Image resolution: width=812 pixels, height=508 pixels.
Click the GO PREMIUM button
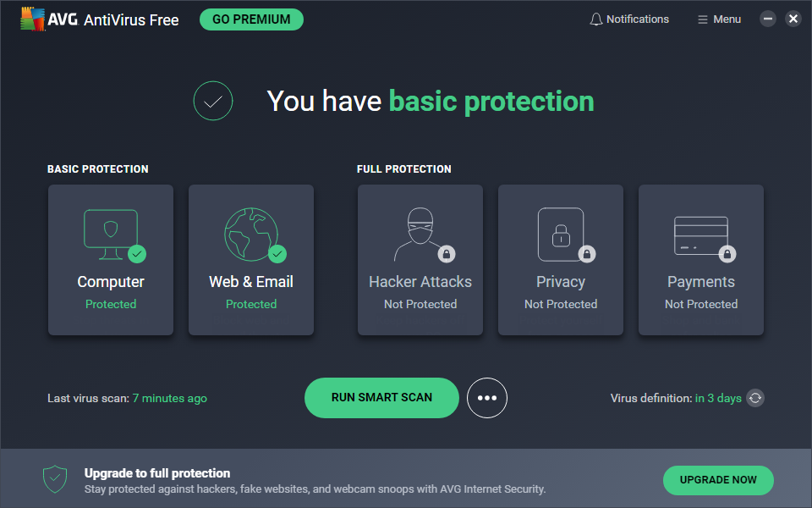coord(251,19)
